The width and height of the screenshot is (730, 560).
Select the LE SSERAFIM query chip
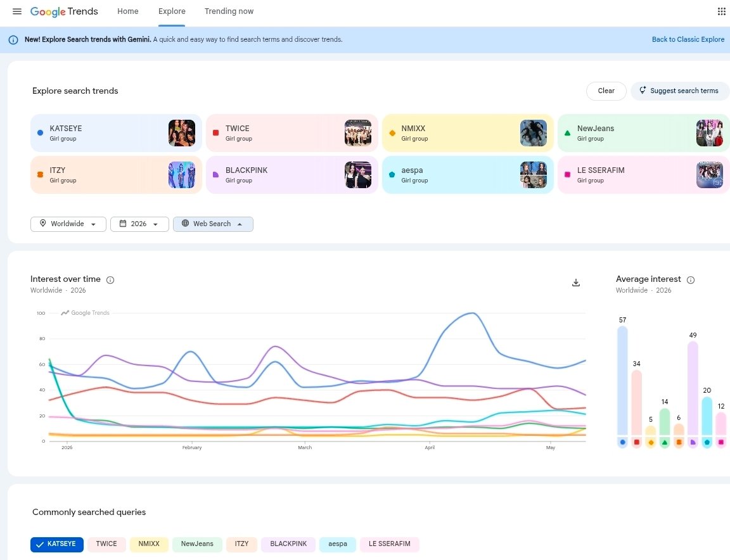pyautogui.click(x=390, y=544)
